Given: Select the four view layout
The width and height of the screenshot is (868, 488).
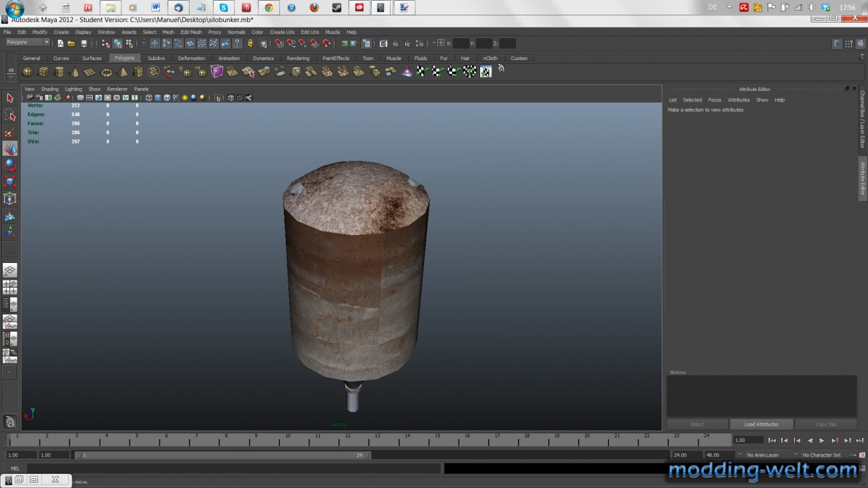Looking at the screenshot, I should [10, 288].
